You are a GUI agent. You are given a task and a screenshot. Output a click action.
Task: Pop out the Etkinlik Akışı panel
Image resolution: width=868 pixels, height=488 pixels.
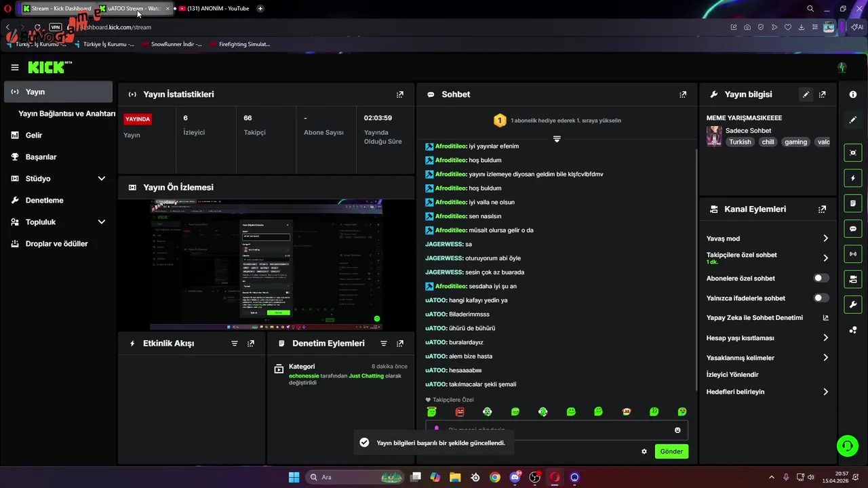click(251, 344)
